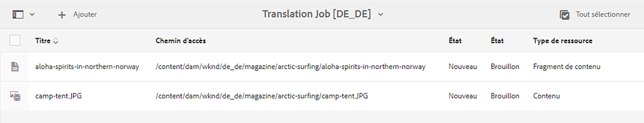Image resolution: width=644 pixels, height=123 pixels.
Task: Sort the list by Titre column
Action: click(43, 41)
